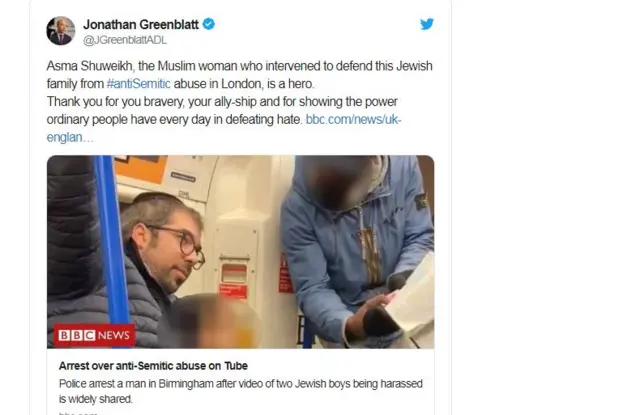Open Jonathan Greenblatt's profile avatar

(61, 31)
